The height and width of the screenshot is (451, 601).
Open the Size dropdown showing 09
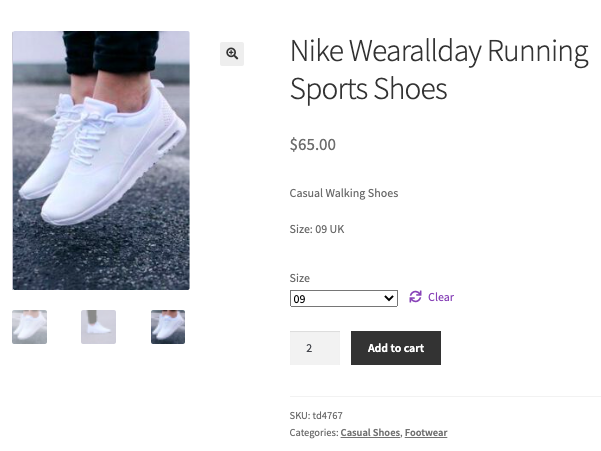coord(343,298)
